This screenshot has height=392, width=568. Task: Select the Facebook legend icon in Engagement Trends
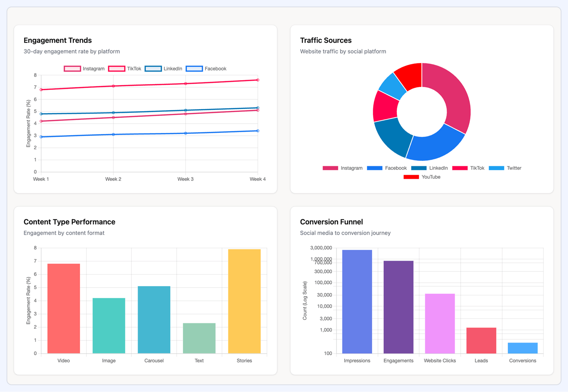tap(194, 68)
